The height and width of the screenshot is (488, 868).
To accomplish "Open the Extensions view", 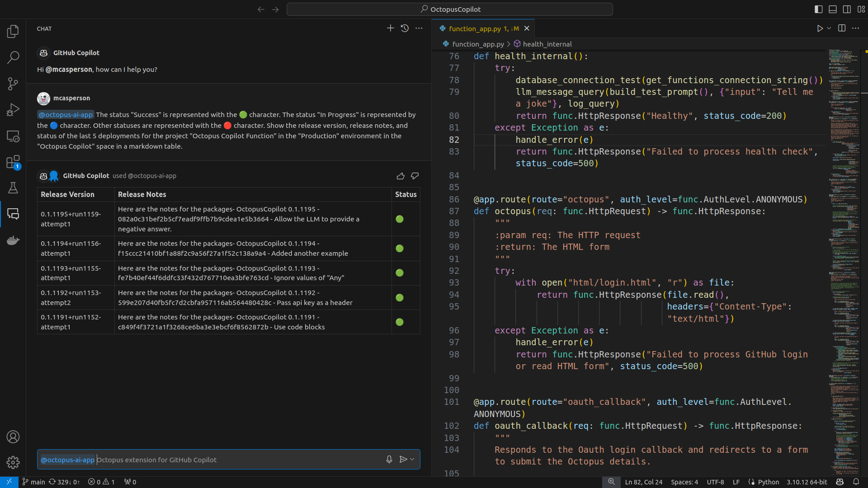I will click(x=13, y=162).
